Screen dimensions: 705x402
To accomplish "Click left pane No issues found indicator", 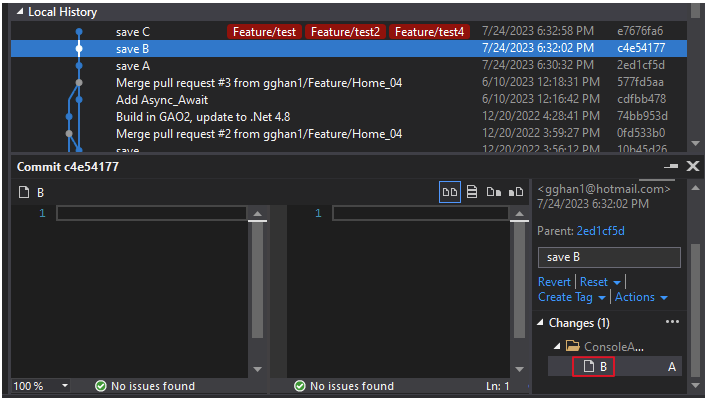I will tap(145, 386).
